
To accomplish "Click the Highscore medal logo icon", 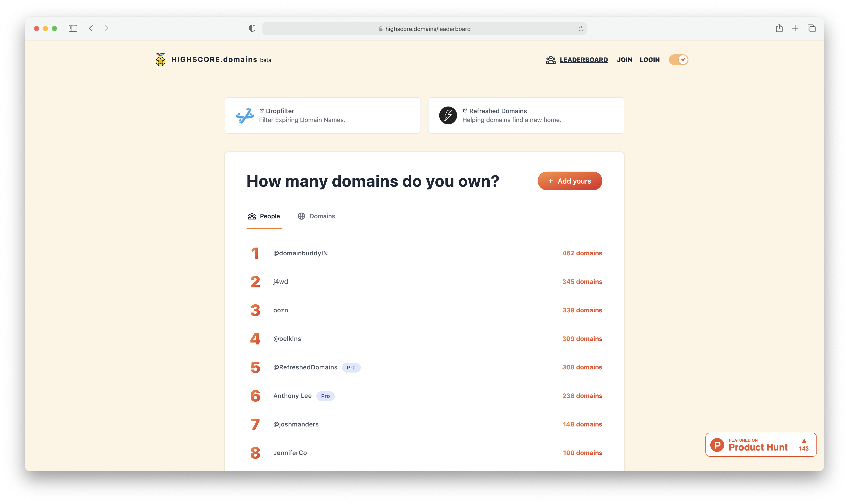I will (160, 60).
